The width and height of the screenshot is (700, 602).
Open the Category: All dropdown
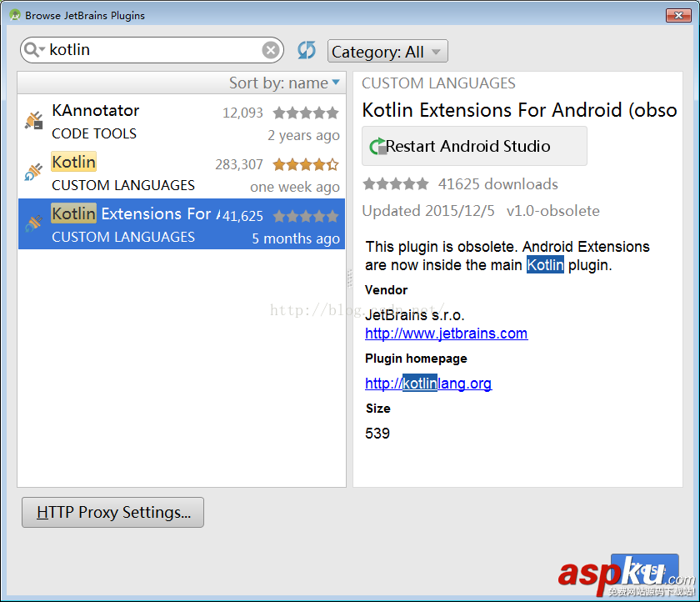387,52
